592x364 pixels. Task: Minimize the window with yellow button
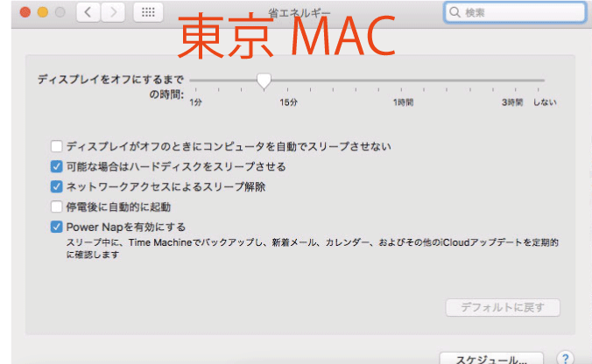tap(43, 12)
